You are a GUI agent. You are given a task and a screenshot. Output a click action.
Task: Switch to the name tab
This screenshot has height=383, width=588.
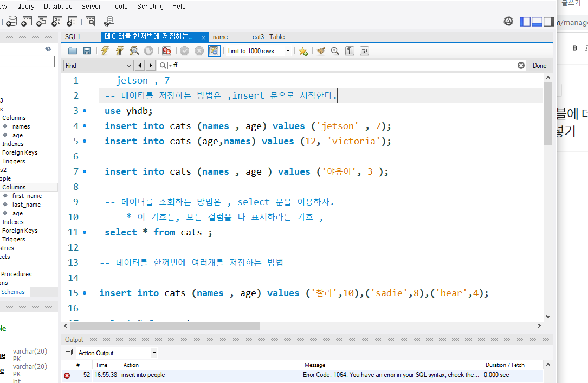coord(220,37)
